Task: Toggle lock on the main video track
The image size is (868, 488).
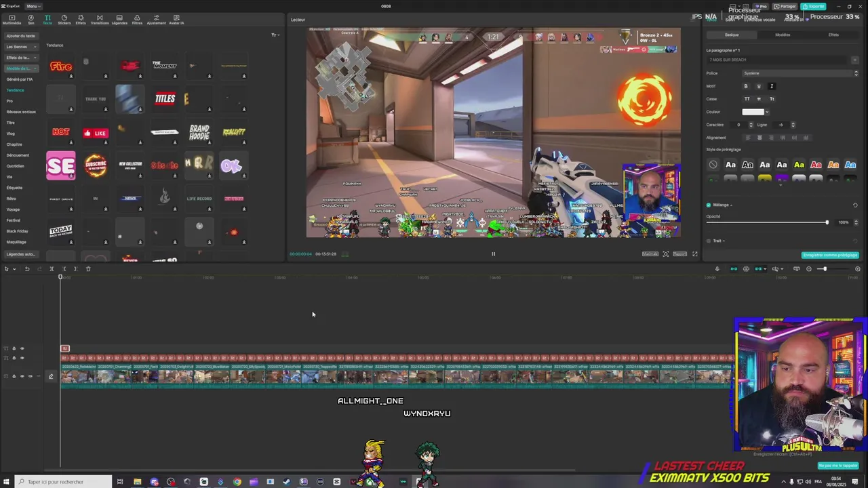Action: pyautogui.click(x=14, y=376)
